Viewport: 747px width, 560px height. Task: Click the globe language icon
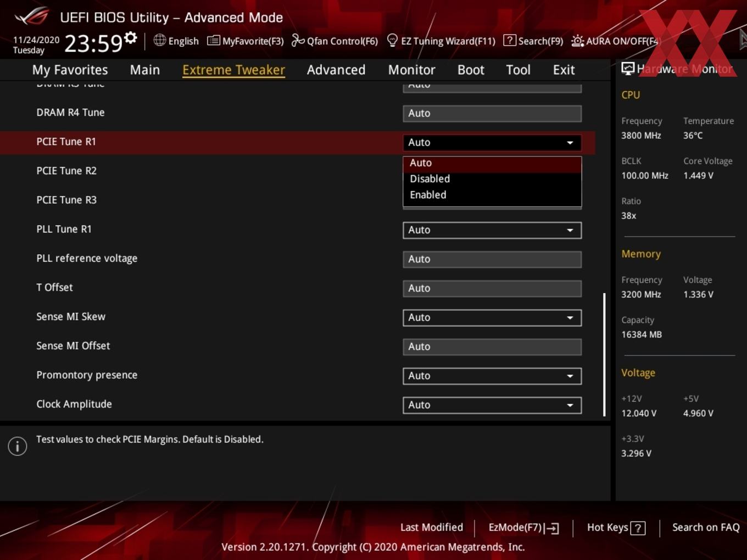click(159, 40)
